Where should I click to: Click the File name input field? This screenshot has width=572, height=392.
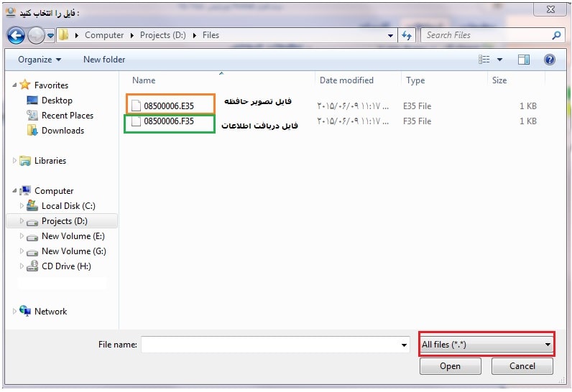(275, 345)
